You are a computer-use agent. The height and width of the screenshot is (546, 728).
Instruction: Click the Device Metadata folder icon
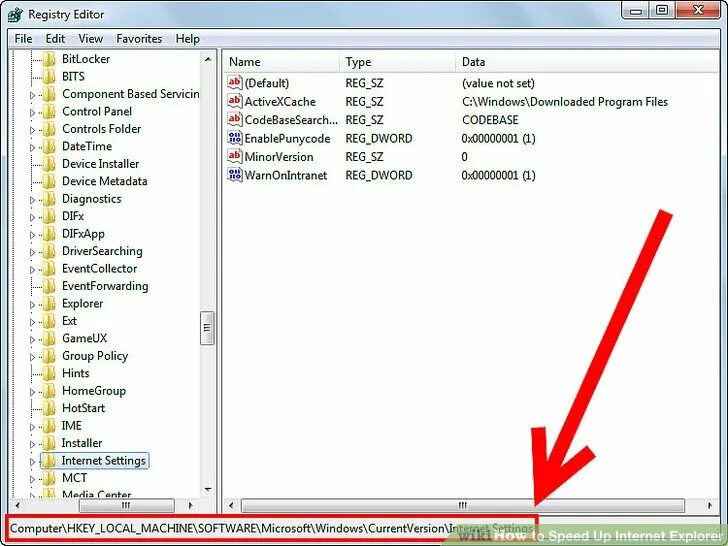[49, 181]
